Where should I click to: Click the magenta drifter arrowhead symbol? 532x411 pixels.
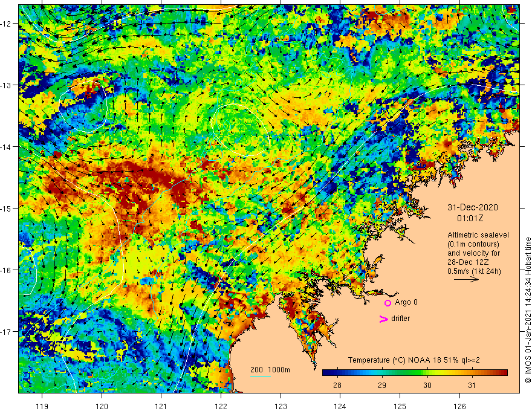coord(383,319)
